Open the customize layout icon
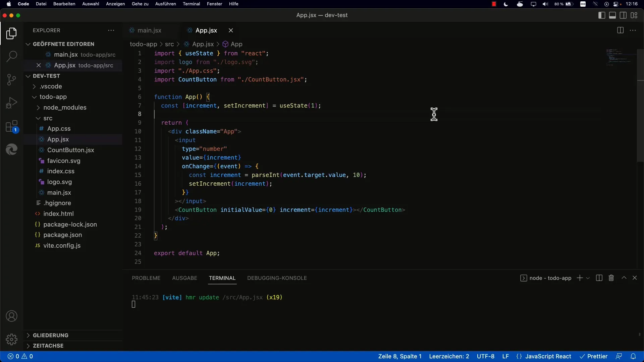 pyautogui.click(x=634, y=15)
